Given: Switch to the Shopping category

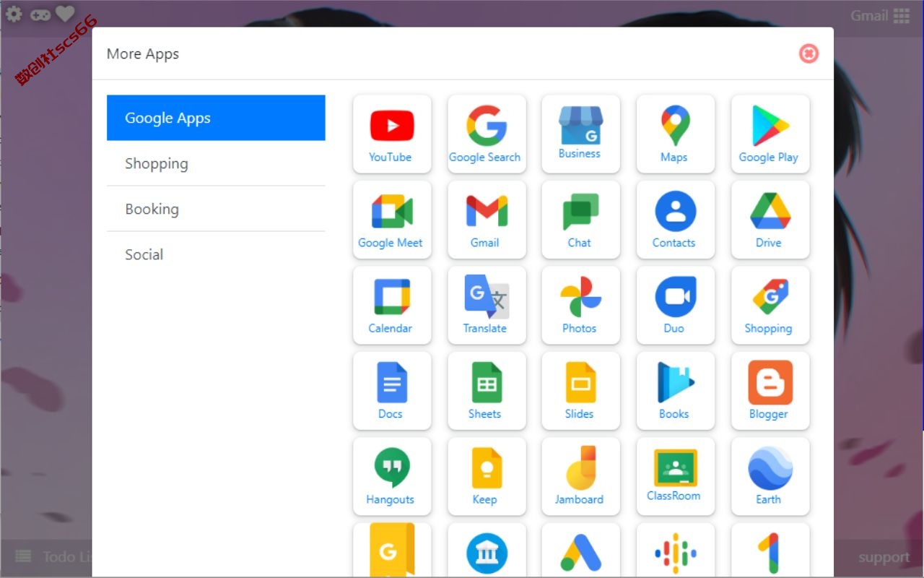Looking at the screenshot, I should click(216, 163).
